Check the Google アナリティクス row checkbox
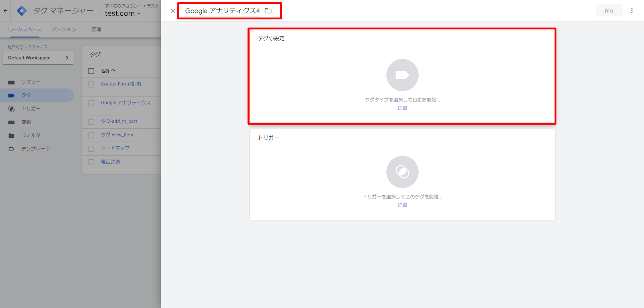Screen dimensions: 644x308 click(91, 103)
